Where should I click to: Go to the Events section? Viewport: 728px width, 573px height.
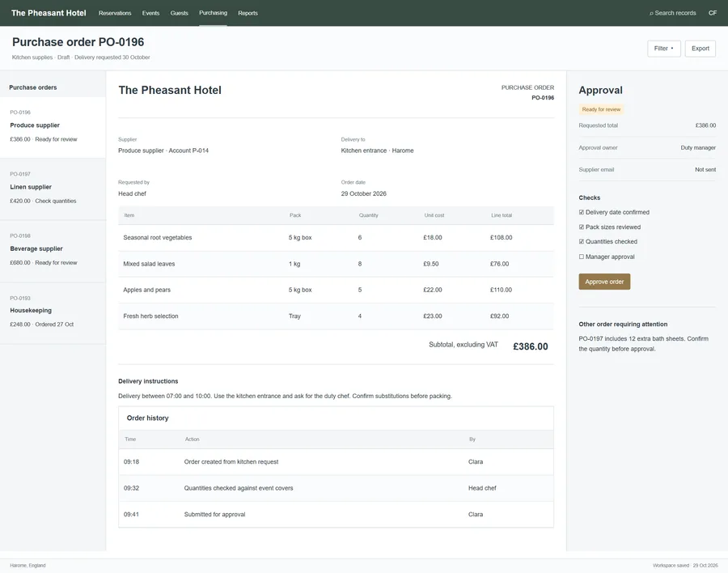point(150,13)
